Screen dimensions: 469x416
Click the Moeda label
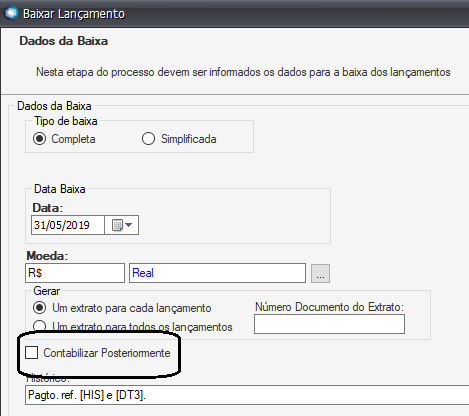[47, 256]
